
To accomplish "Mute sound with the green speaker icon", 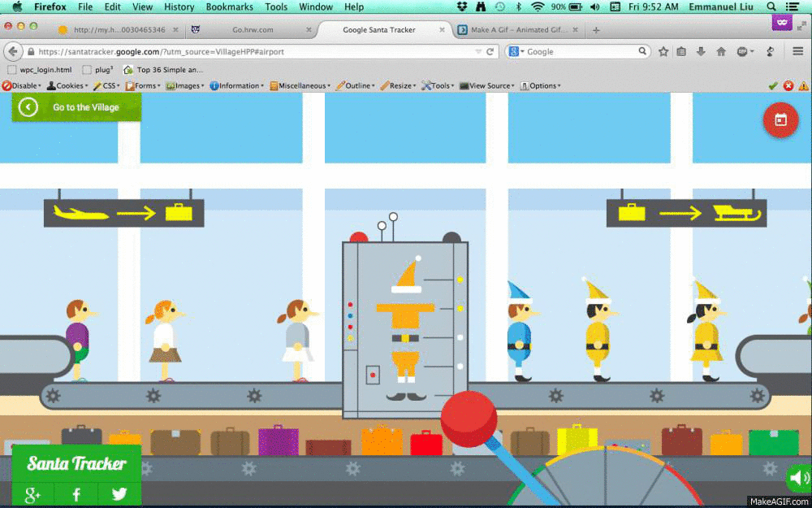I will point(797,478).
